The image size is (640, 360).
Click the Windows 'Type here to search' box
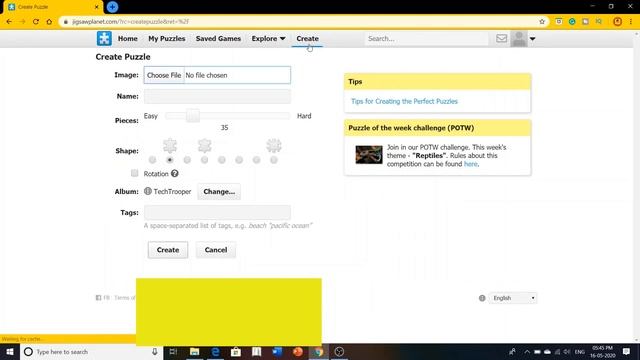click(92, 352)
